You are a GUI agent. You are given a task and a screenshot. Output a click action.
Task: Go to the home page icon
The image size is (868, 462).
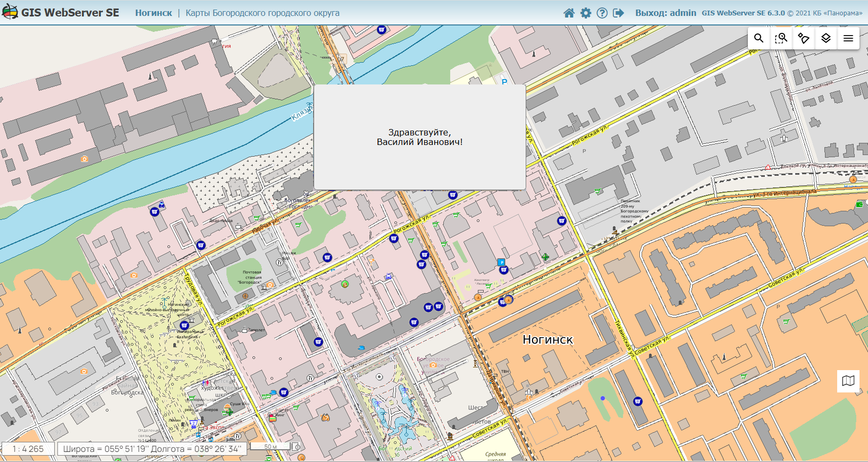tap(569, 13)
